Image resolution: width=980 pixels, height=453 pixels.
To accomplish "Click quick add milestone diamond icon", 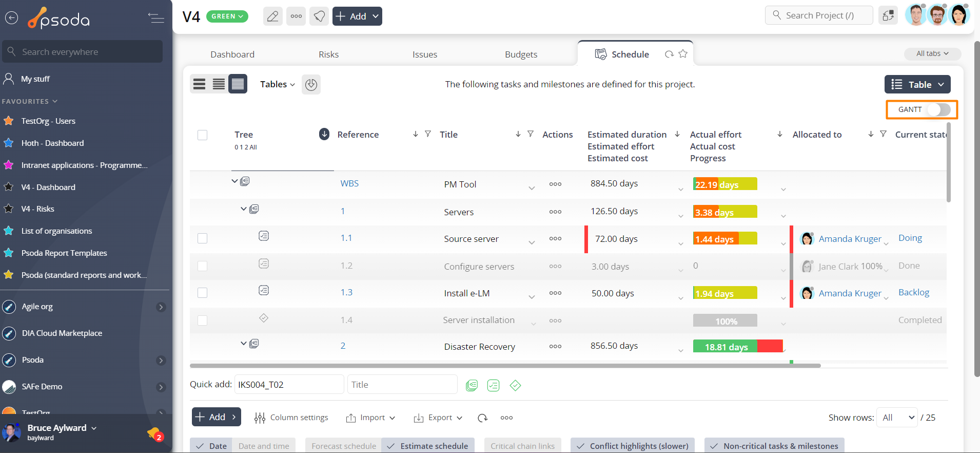I will coord(515,385).
